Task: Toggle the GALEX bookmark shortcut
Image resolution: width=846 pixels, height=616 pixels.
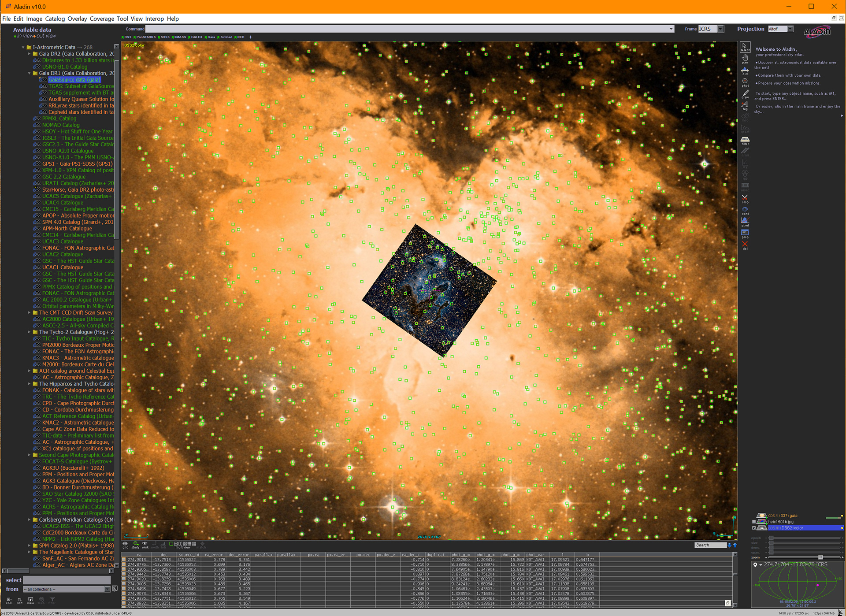Action: coord(196,37)
